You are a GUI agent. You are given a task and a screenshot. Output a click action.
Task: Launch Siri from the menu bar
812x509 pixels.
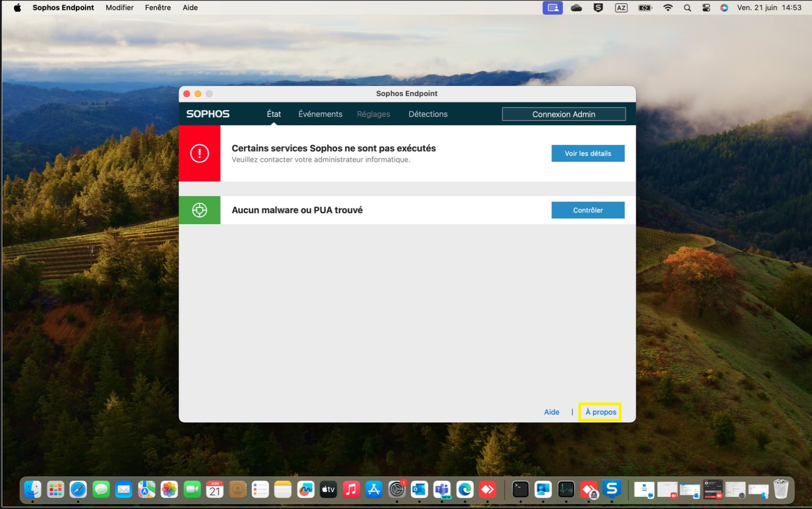tap(724, 8)
